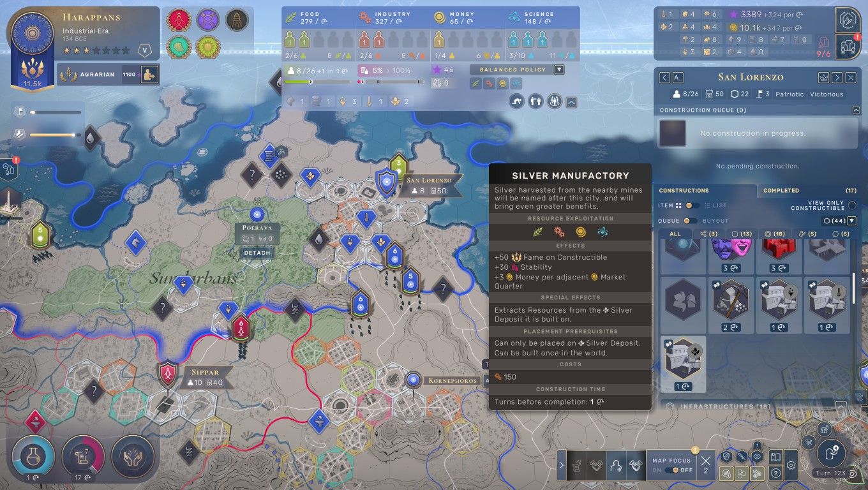Open the help question mark button

tap(775, 473)
